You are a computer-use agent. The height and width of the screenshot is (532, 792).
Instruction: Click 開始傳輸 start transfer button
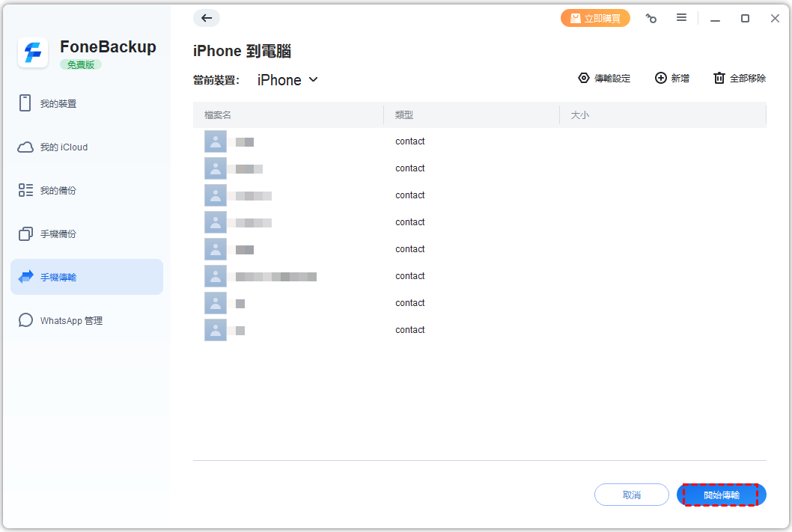pyautogui.click(x=722, y=495)
